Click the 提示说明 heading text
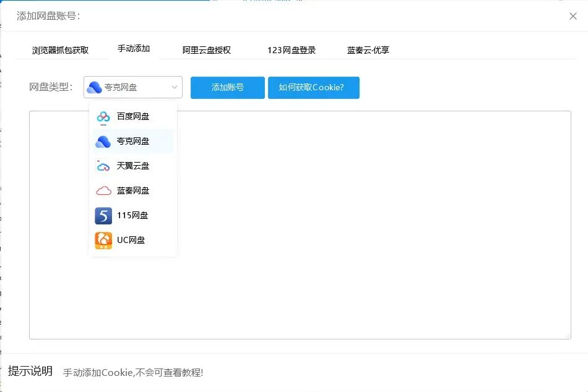Screen dimensions: 588x392 pyautogui.click(x=30, y=371)
